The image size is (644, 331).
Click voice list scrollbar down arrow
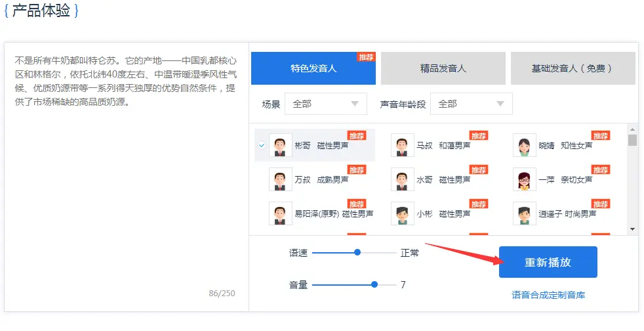click(x=632, y=229)
